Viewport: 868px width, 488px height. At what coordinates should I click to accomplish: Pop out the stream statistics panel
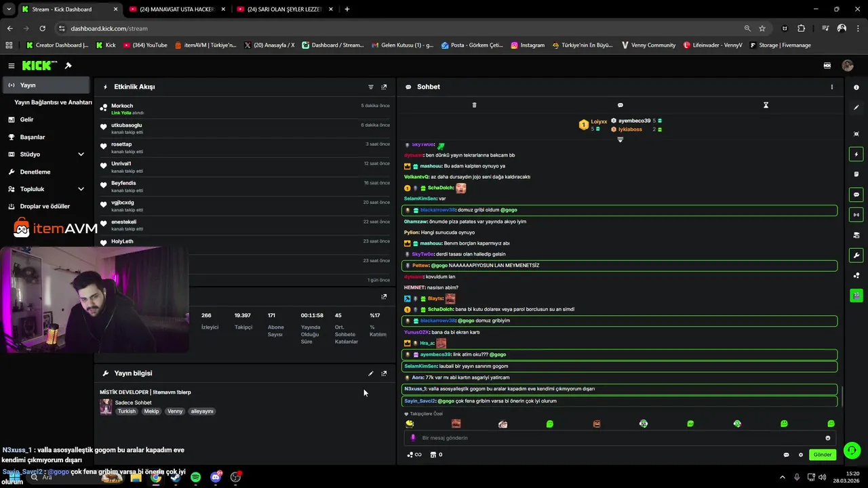point(384,296)
